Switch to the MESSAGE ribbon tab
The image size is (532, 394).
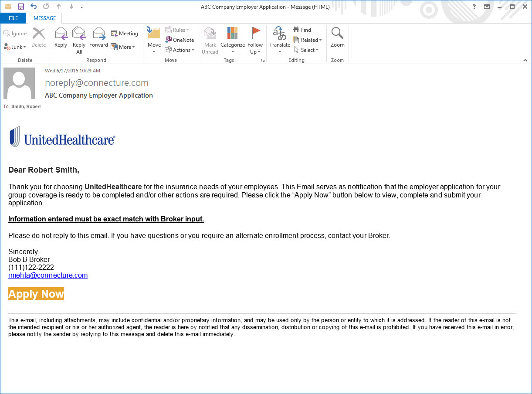coord(44,18)
